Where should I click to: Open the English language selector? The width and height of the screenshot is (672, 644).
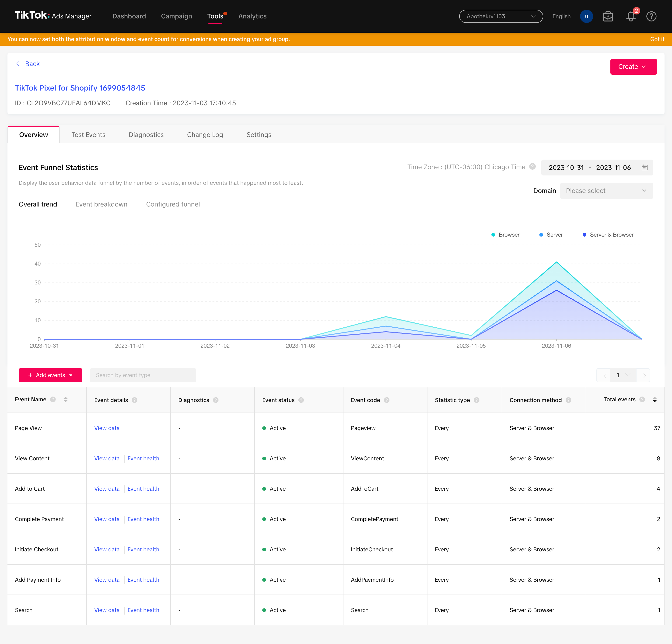(x=561, y=16)
